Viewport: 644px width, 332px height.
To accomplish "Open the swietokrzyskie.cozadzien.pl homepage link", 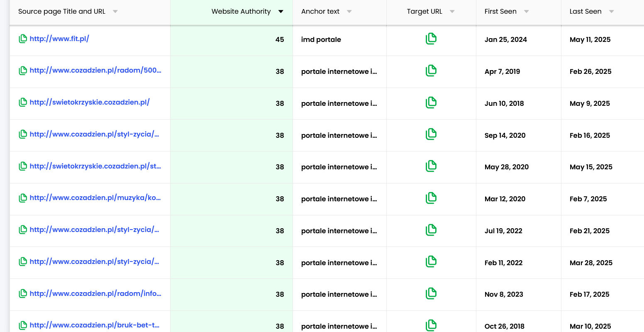I will coord(90,103).
